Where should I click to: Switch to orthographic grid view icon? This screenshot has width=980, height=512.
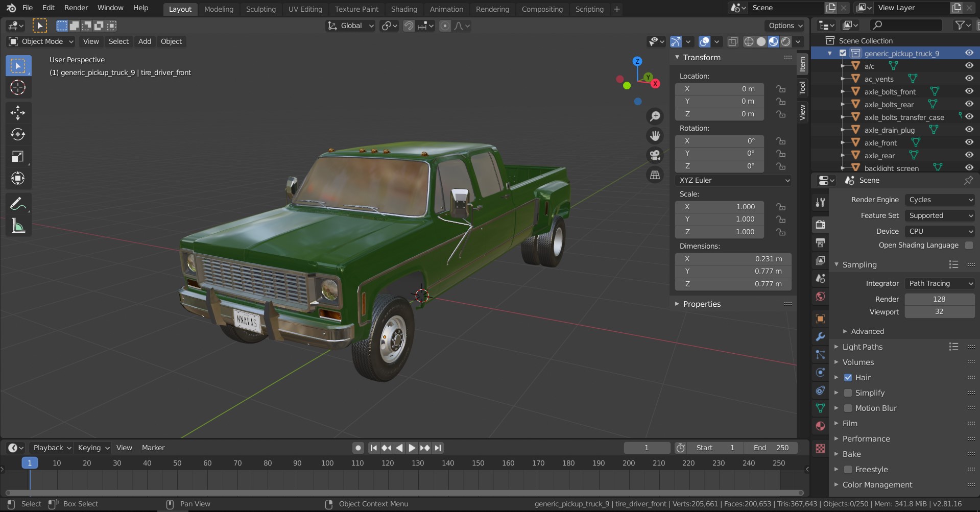click(655, 175)
